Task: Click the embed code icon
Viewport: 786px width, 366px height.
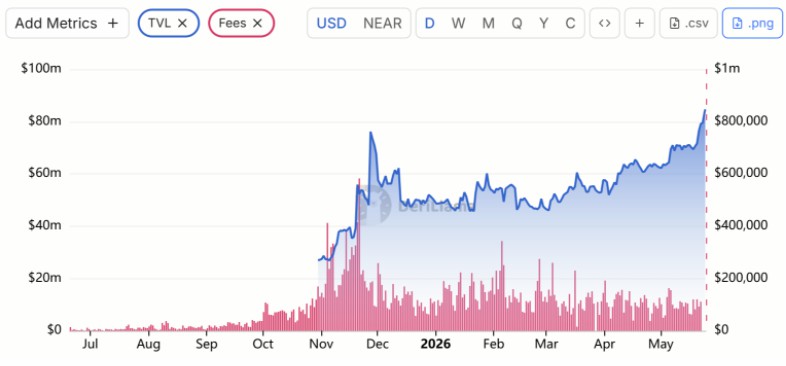Action: (605, 23)
